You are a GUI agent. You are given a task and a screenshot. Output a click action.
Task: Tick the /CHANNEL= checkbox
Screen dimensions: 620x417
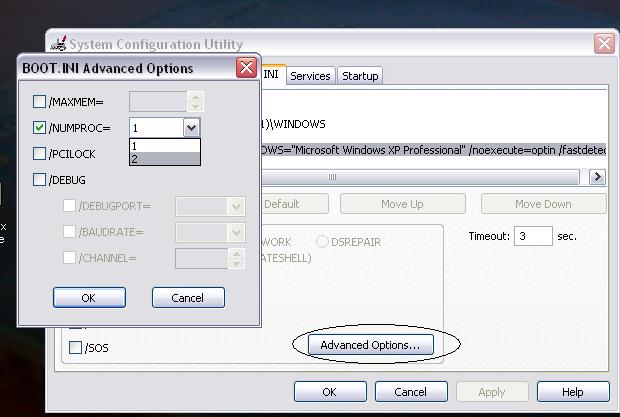pyautogui.click(x=70, y=258)
